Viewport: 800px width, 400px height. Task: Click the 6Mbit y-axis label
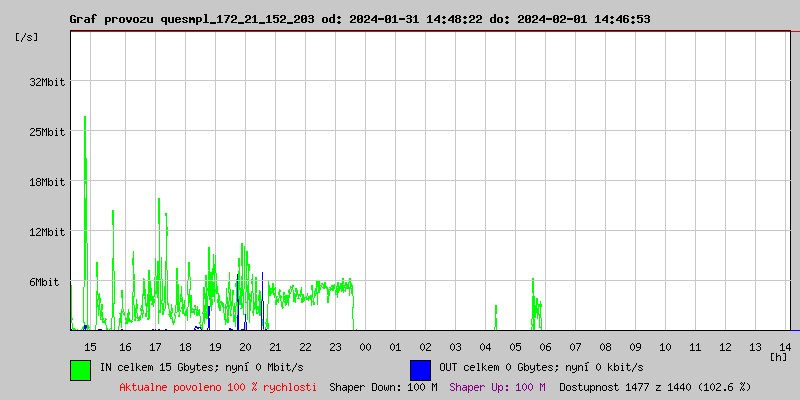point(44,282)
